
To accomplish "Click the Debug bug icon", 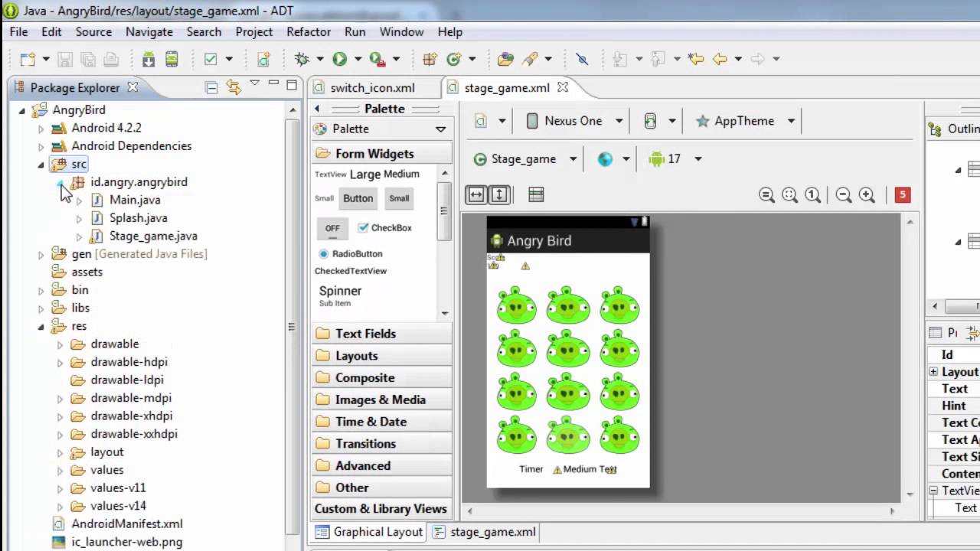I will [302, 59].
